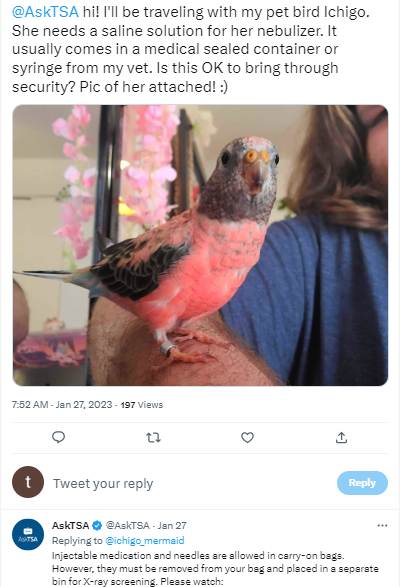This screenshot has width=402, height=587.
Task: Click the original tweet text about Ichigo
Action: coord(191,49)
